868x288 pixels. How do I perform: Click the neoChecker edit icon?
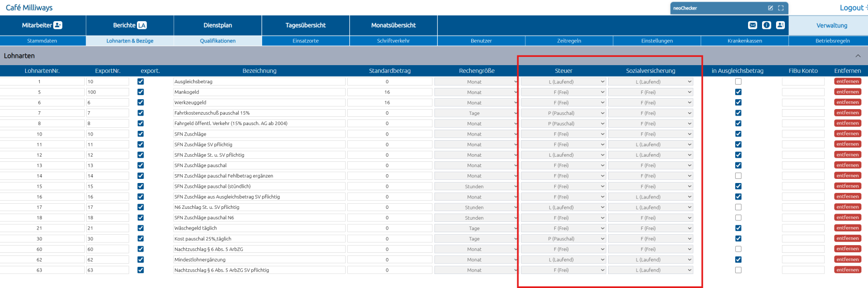770,8
